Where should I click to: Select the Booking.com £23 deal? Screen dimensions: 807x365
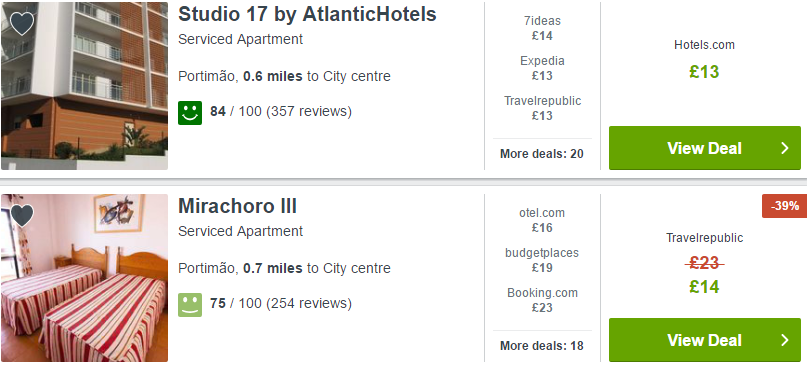click(x=542, y=300)
